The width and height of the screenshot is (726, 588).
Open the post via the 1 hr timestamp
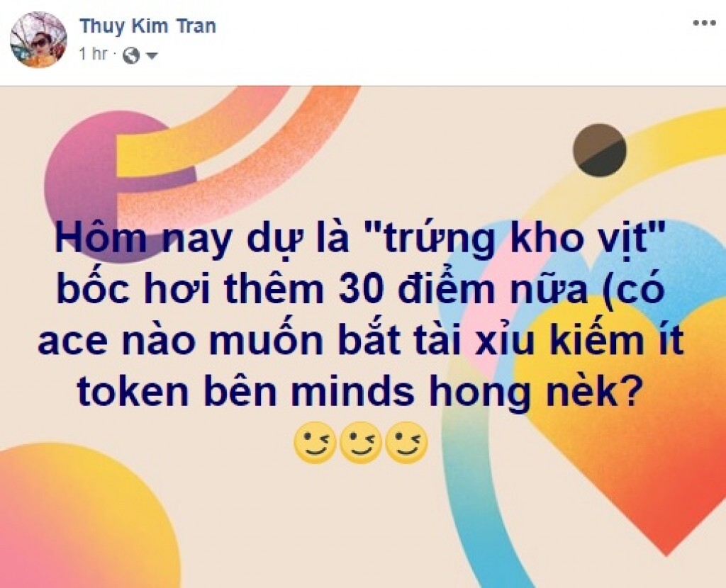(93, 54)
